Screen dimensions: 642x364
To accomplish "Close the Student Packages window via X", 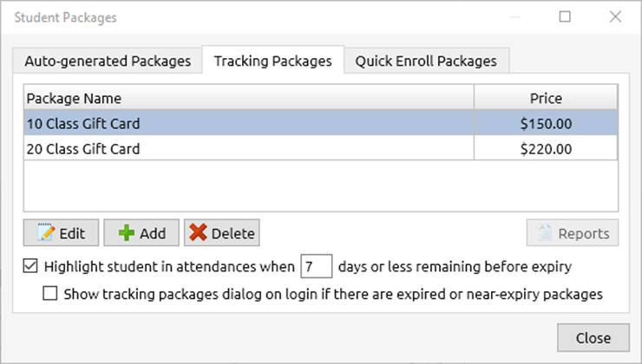I will coord(615,16).
